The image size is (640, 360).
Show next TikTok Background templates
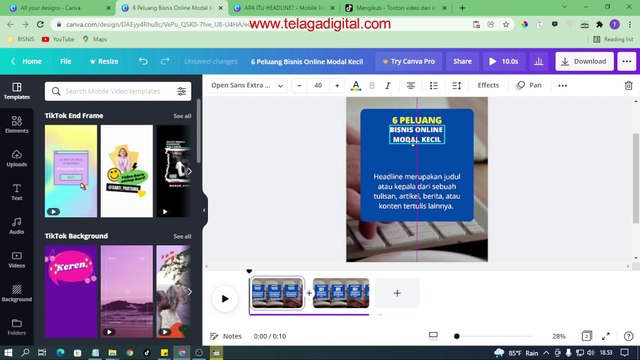coord(189,291)
